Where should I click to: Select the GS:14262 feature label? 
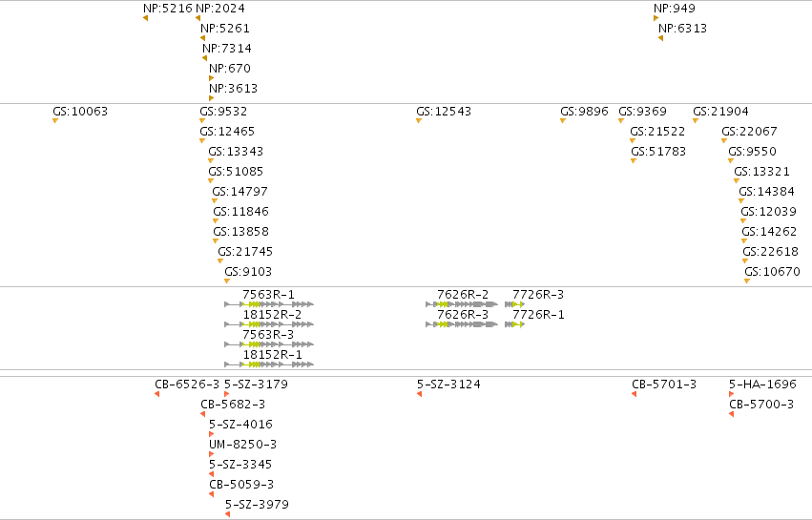[x=769, y=232]
